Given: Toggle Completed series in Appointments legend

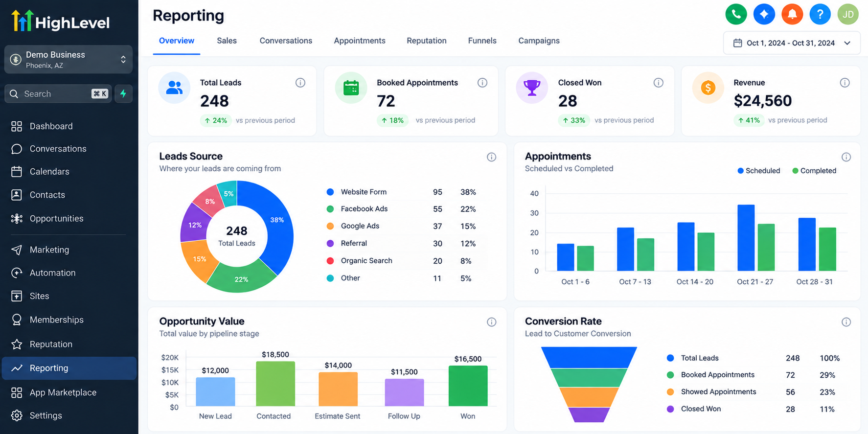Looking at the screenshot, I should point(814,171).
